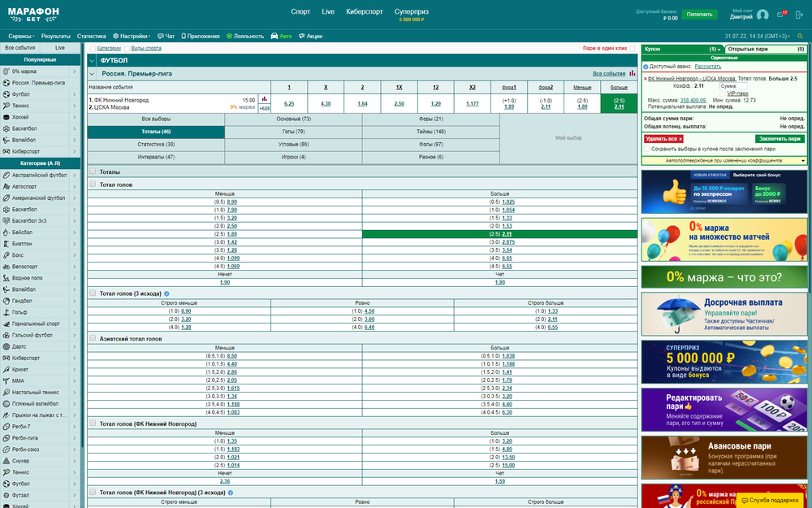
Task: Open the Marathon Bet logo home link
Action: (33, 15)
